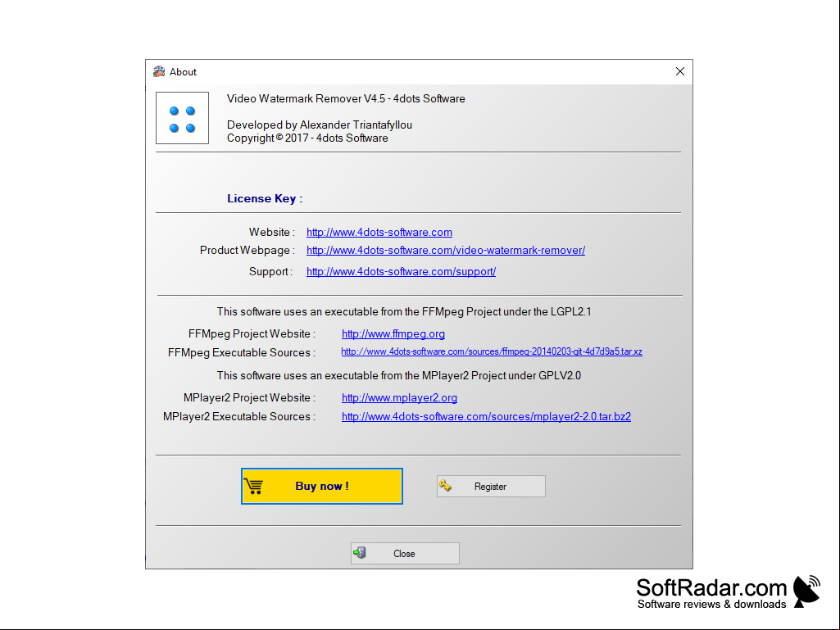Click the Buy now ! button
840x630 pixels.
click(322, 487)
